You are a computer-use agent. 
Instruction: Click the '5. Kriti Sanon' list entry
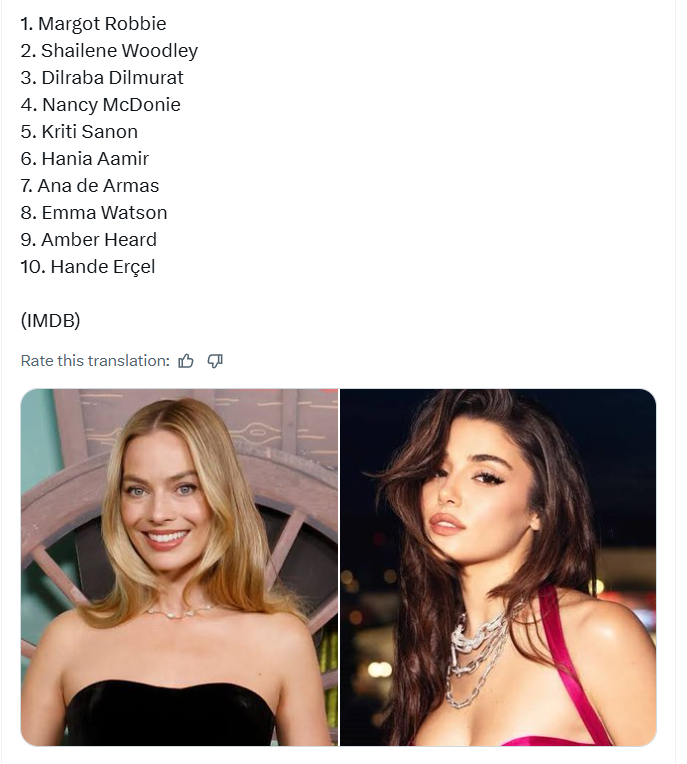pos(79,131)
